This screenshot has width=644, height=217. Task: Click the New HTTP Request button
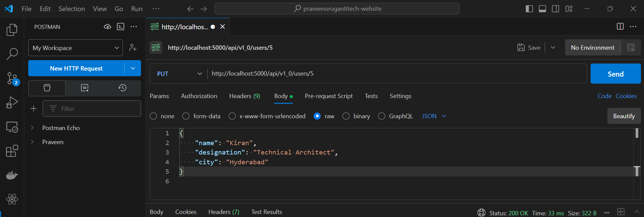coord(76,69)
